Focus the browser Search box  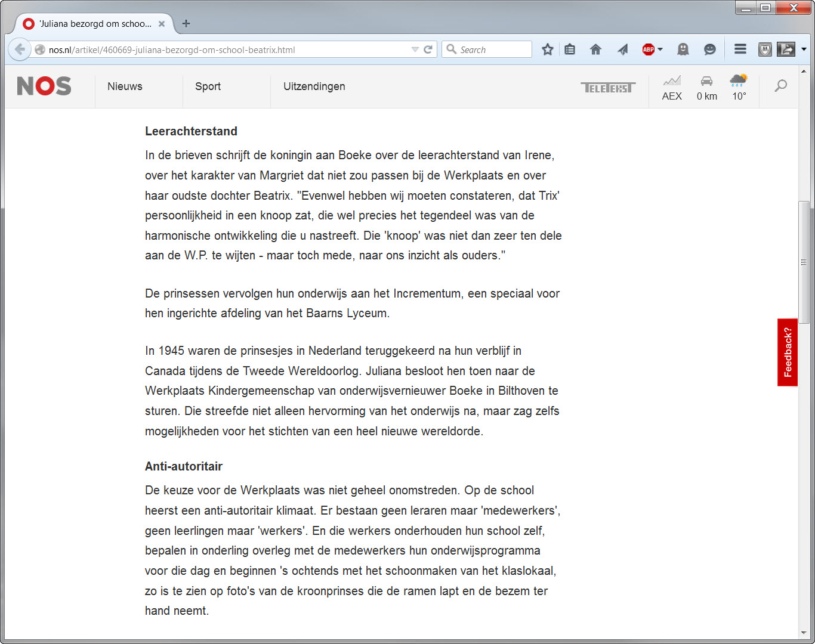[487, 49]
